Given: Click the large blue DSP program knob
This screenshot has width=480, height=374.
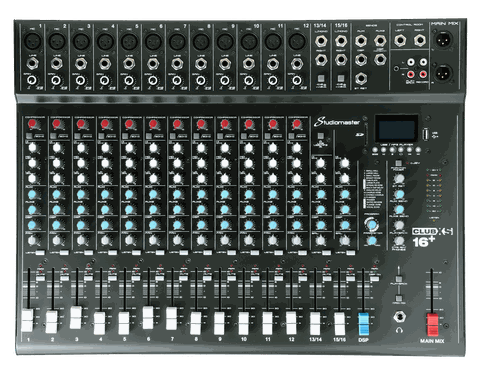Looking at the screenshot, I should (x=372, y=224).
